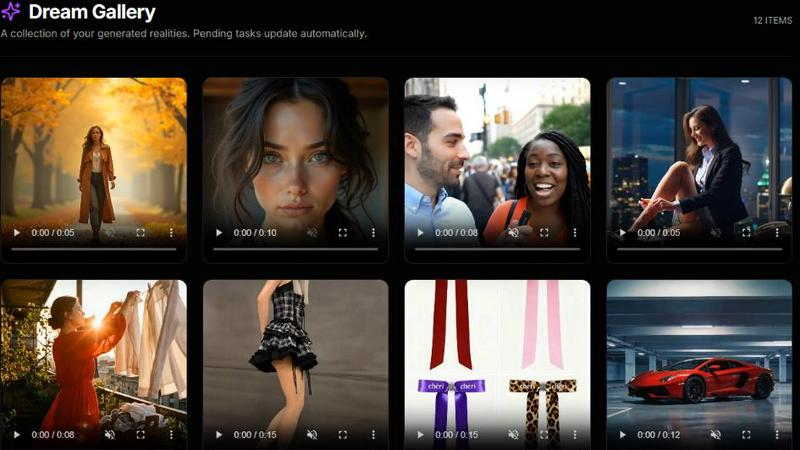Play the city night window video

pos(622,233)
